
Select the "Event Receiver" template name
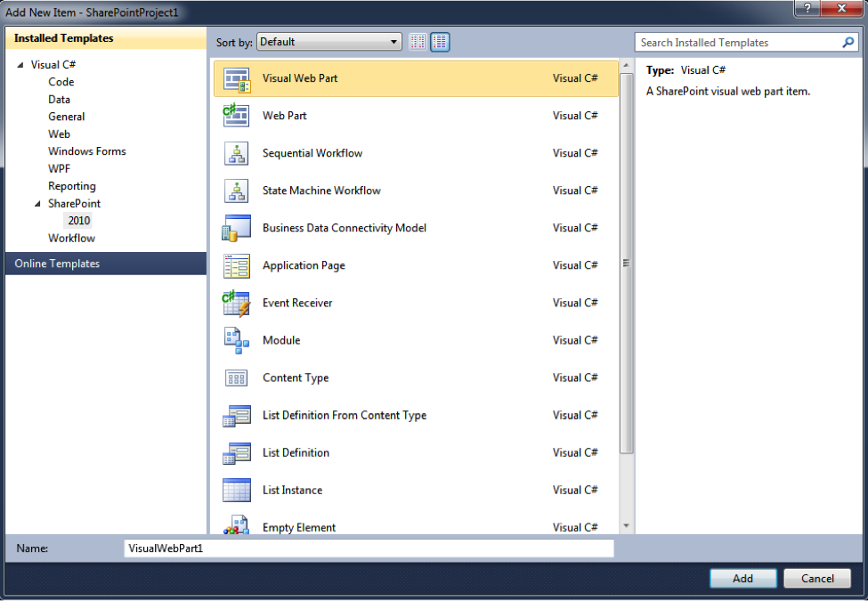click(x=297, y=304)
